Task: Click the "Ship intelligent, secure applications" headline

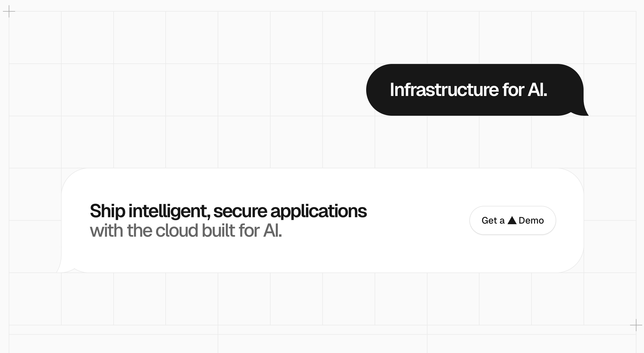Action: coord(228,211)
